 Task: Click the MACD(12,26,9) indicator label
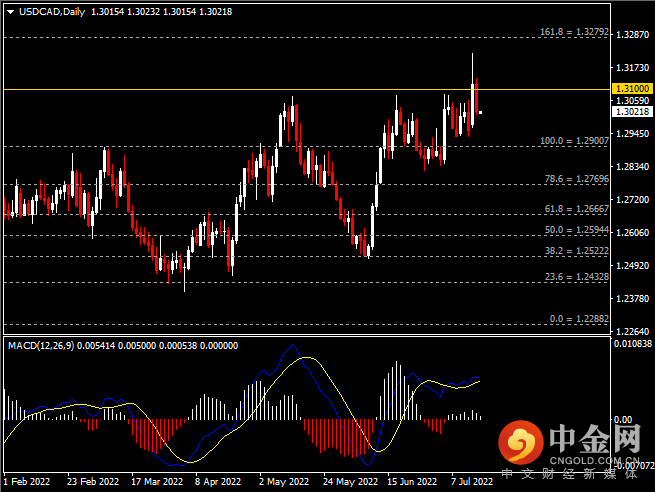(41, 346)
